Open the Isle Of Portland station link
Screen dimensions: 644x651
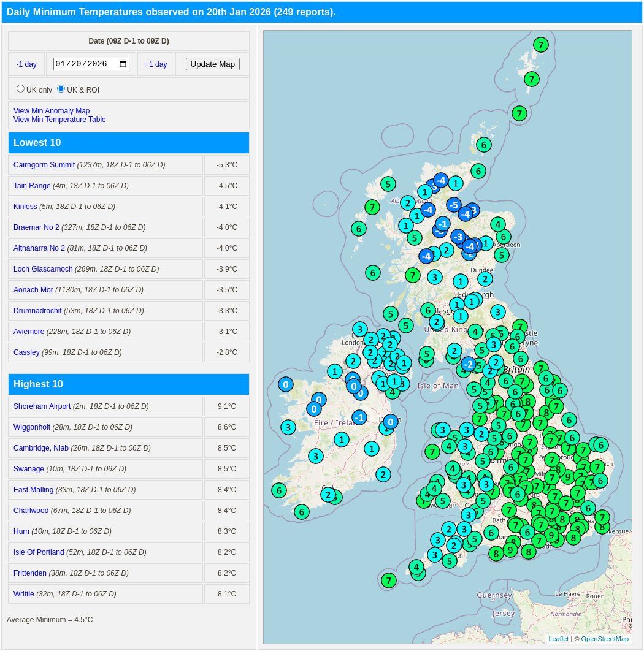pos(39,552)
